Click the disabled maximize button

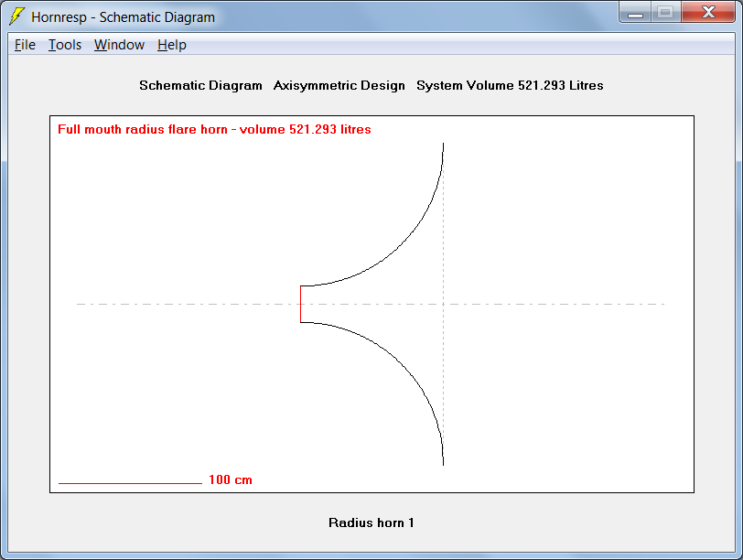(x=666, y=12)
